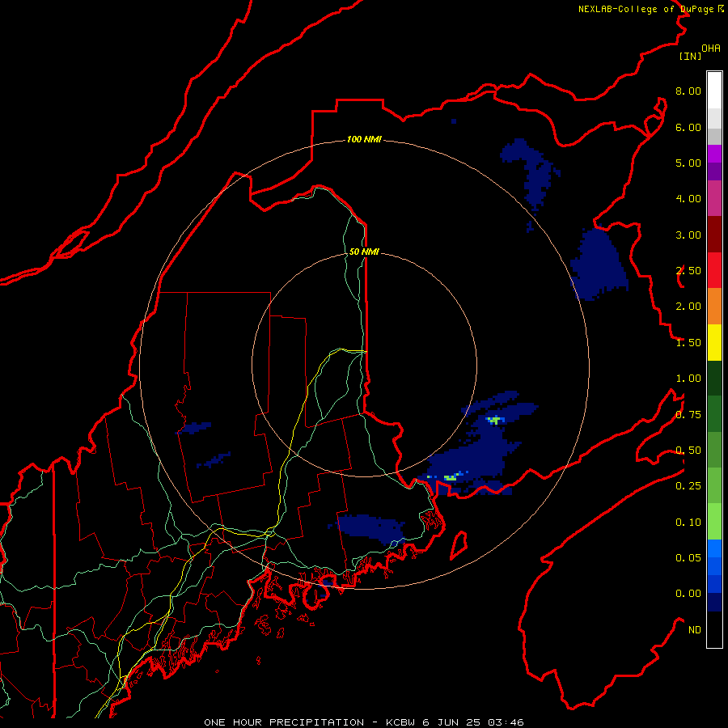Pick the darkest green swatch beside 1.00

714,378
